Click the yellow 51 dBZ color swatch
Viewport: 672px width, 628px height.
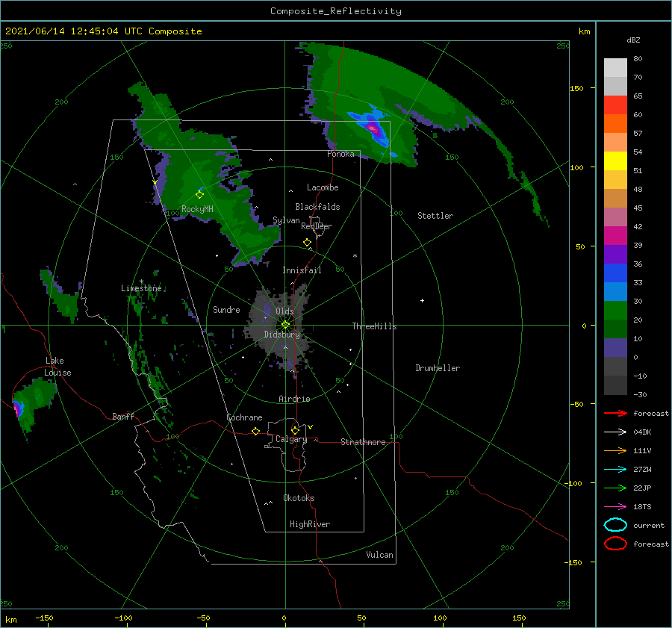pyautogui.click(x=615, y=161)
